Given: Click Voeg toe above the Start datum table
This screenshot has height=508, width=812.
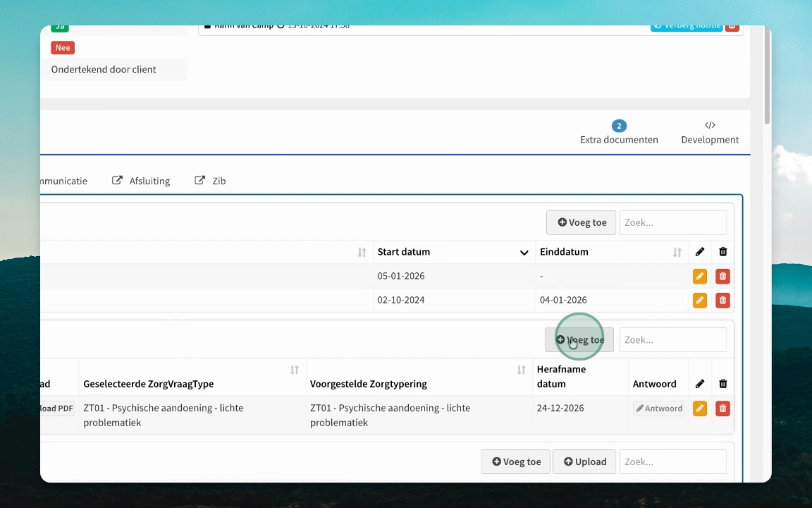Looking at the screenshot, I should (x=581, y=222).
